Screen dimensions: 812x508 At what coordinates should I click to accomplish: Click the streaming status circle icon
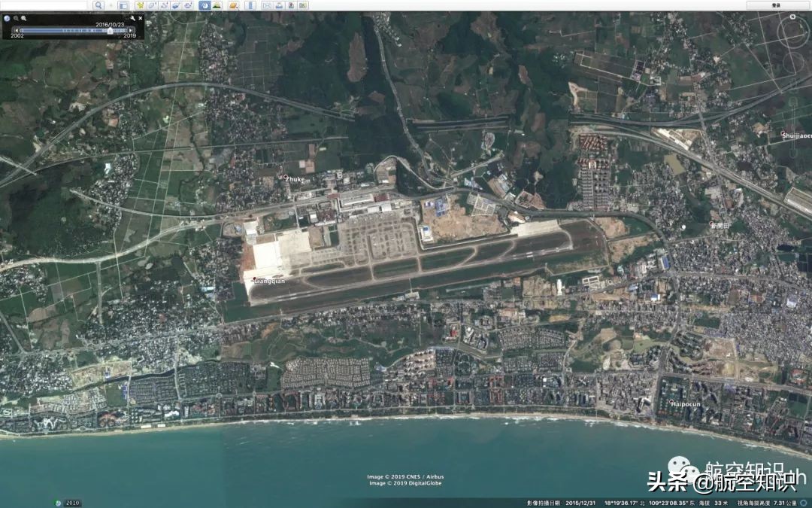pos(804,503)
